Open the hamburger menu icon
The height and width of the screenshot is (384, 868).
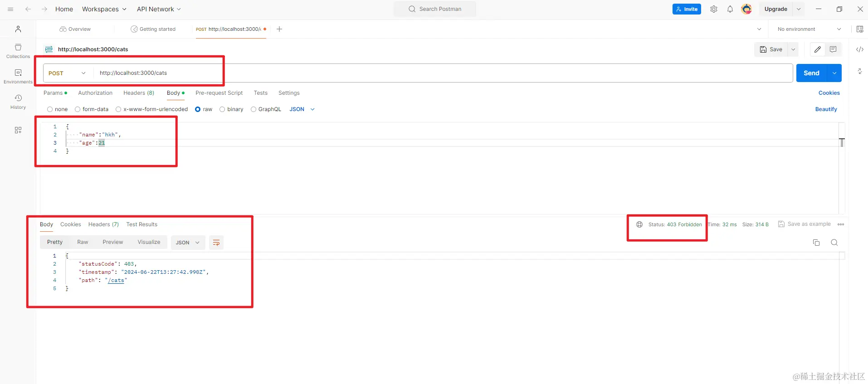tap(10, 9)
